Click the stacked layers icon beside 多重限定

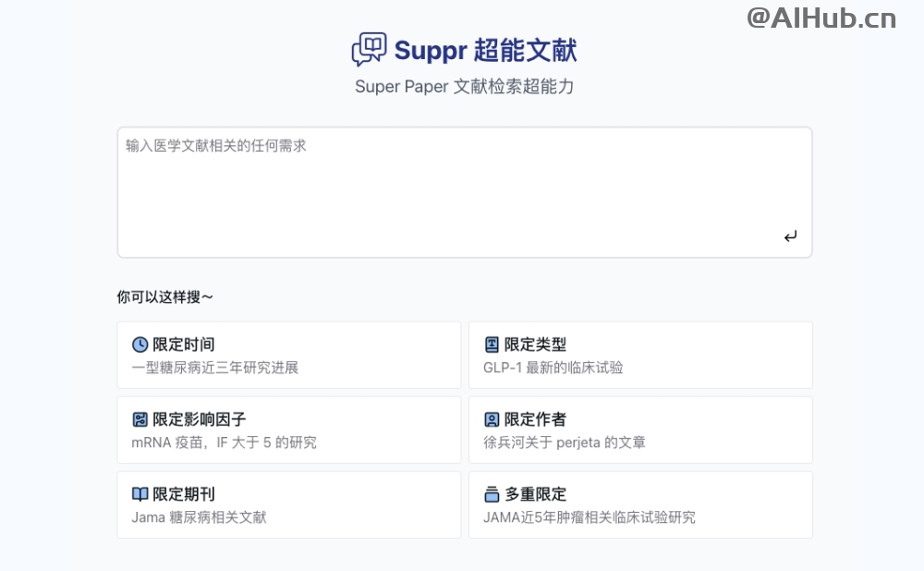click(x=492, y=494)
